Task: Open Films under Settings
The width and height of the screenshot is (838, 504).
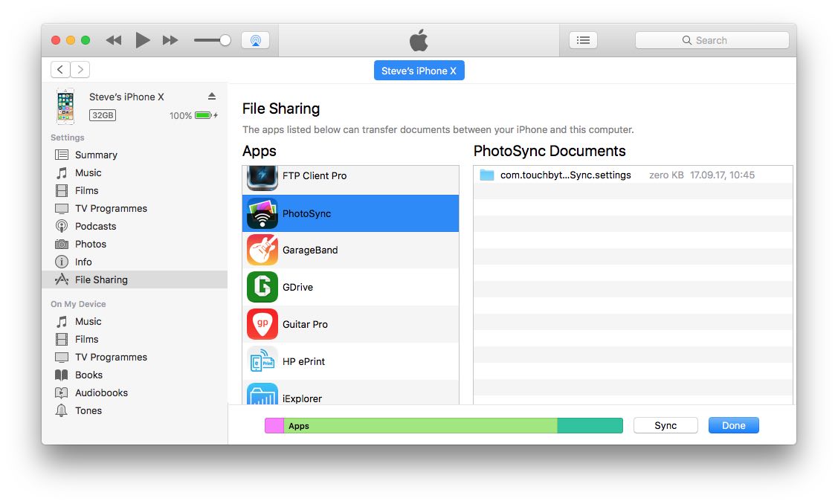Action: 134,190
